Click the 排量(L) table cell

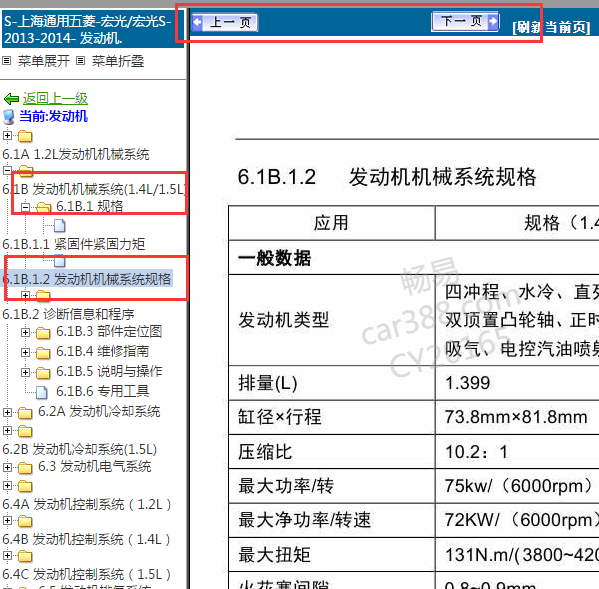click(332, 383)
